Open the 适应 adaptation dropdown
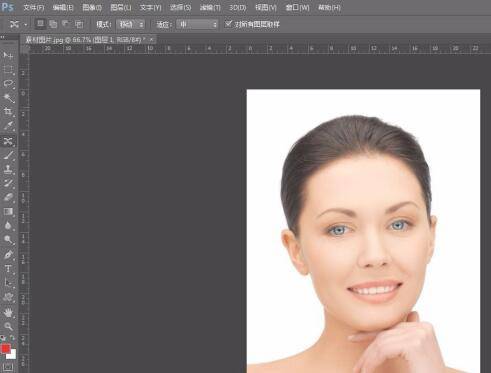The width and height of the screenshot is (491, 373). 197,24
